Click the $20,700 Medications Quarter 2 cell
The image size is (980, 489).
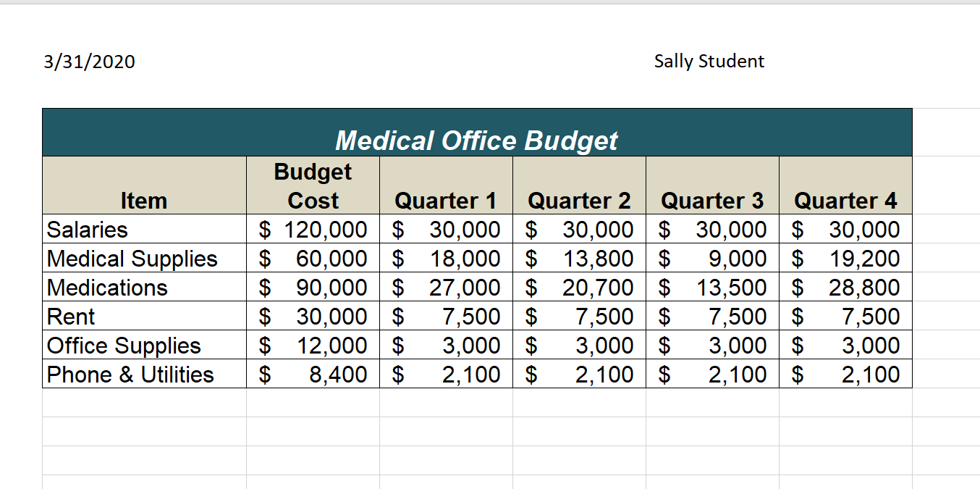(579, 288)
